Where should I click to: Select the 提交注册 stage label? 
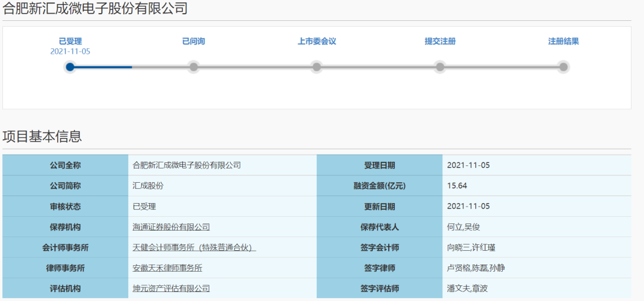point(440,42)
